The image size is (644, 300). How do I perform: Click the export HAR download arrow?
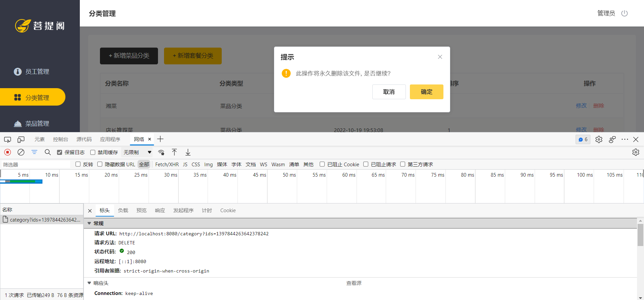[x=188, y=152]
